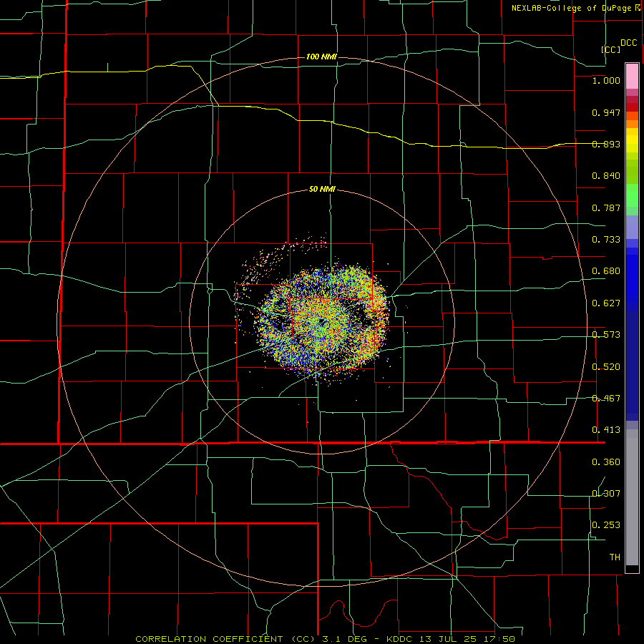Screen dimensions: 644x644
Task: Click the CORRELATION COEFFICIENT caption text
Action: point(209,639)
